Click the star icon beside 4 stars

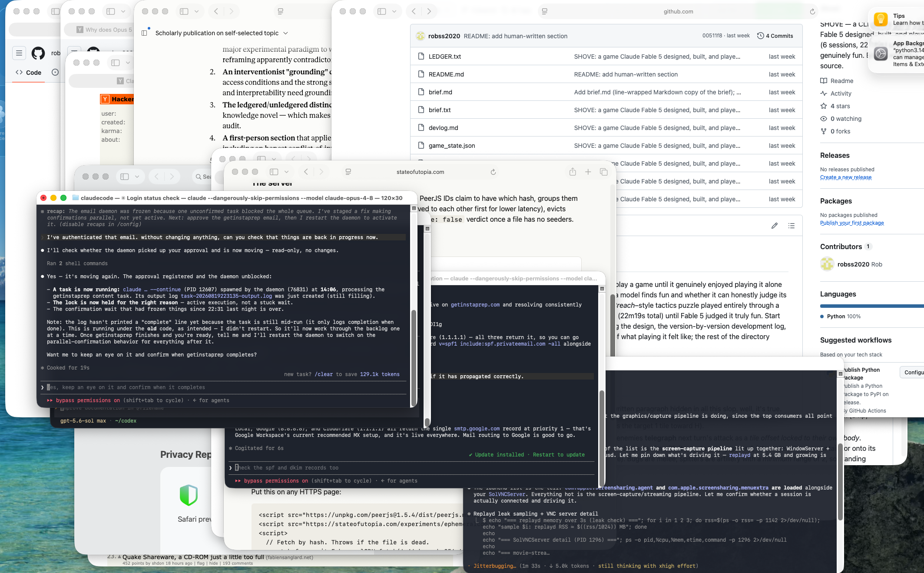coord(824,106)
